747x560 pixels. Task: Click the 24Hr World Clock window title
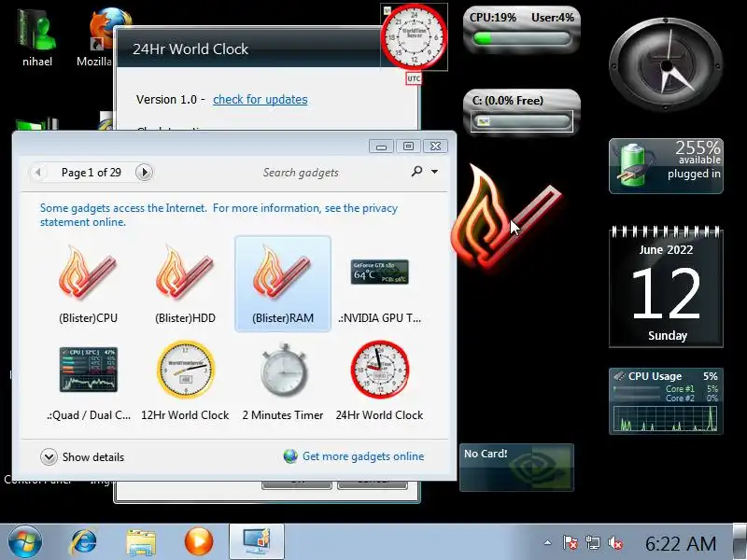[x=190, y=49]
